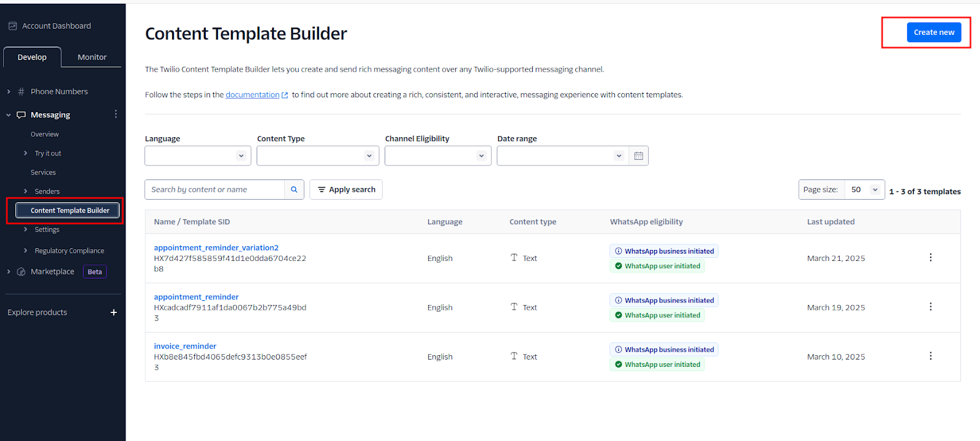Expand the Try it out submenu
Image resolution: width=980 pixels, height=441 pixels.
[x=25, y=153]
